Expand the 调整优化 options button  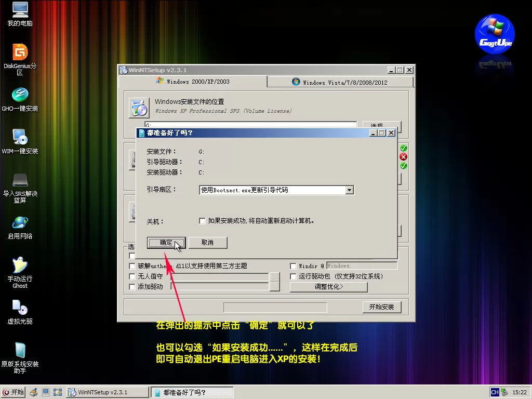click(x=328, y=287)
